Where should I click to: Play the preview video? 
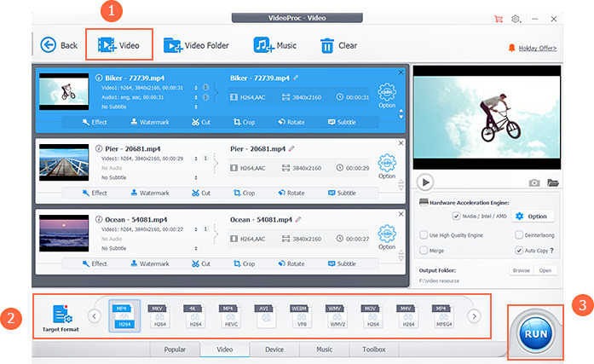(x=425, y=182)
